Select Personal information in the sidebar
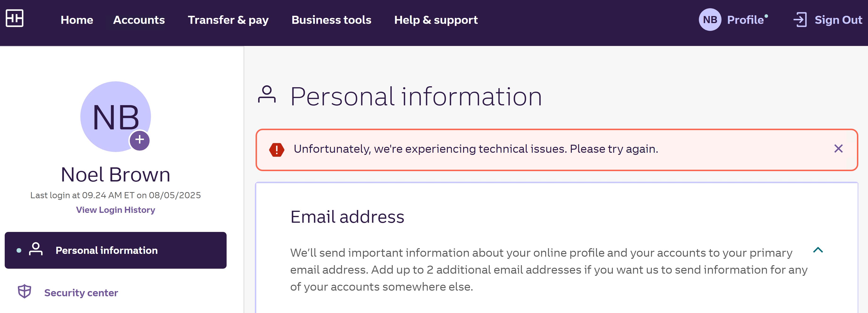The width and height of the screenshot is (868, 313). pyautogui.click(x=106, y=250)
